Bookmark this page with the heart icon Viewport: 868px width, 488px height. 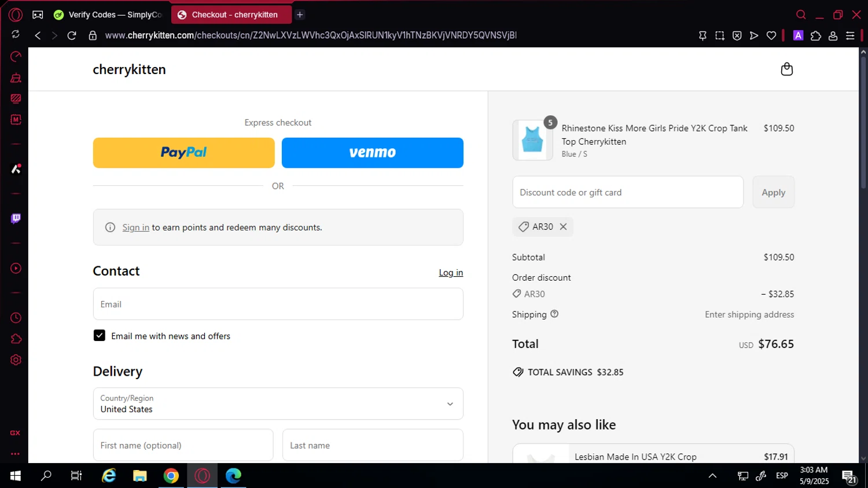pos(771,35)
